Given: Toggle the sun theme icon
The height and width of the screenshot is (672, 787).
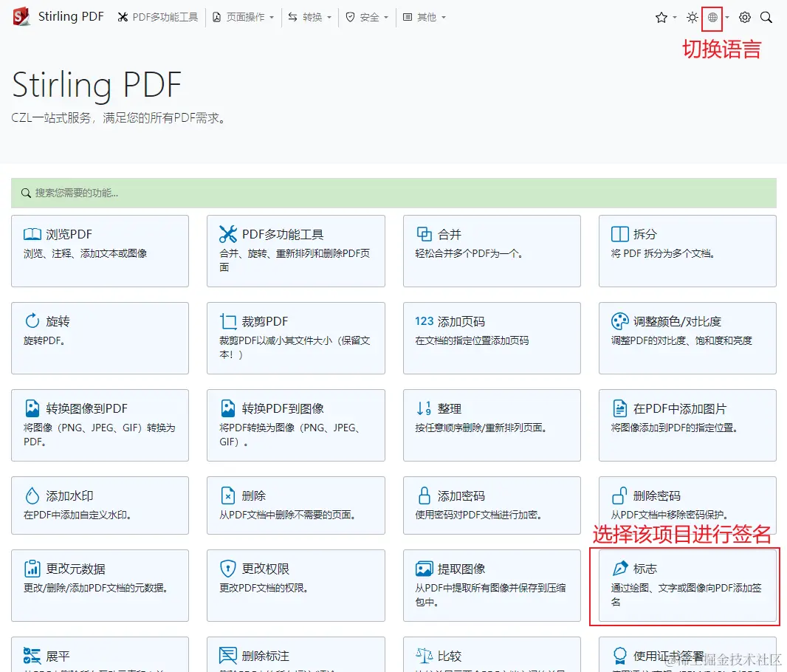Looking at the screenshot, I should click(x=693, y=18).
